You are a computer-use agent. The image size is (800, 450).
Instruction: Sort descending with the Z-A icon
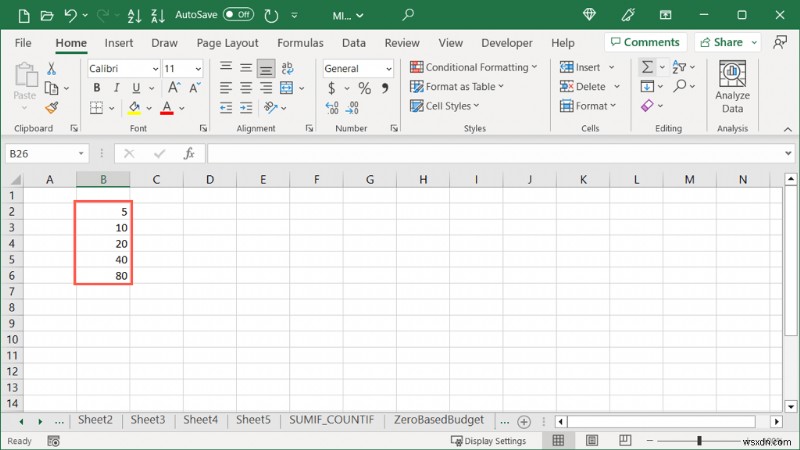[x=158, y=15]
